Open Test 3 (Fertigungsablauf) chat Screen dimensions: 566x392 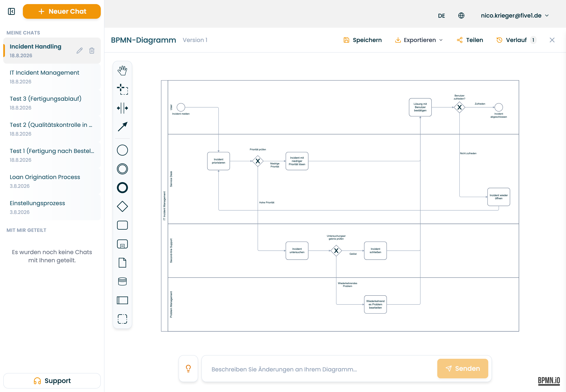52,103
